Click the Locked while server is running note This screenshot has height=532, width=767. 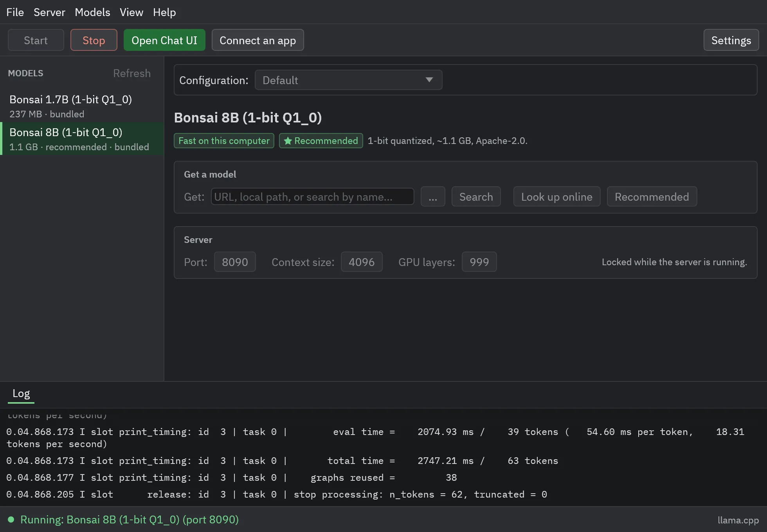coord(674,262)
